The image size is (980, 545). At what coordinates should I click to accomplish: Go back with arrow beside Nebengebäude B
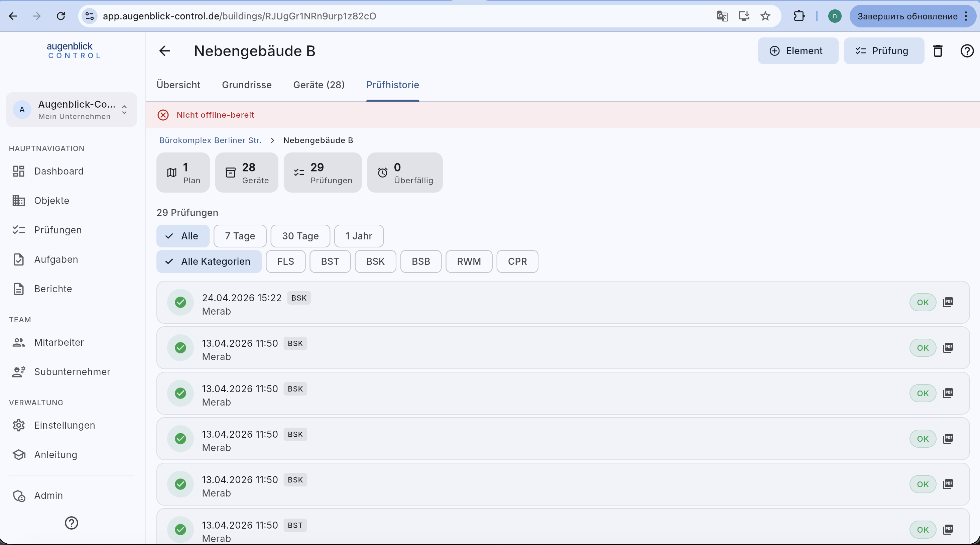165,50
